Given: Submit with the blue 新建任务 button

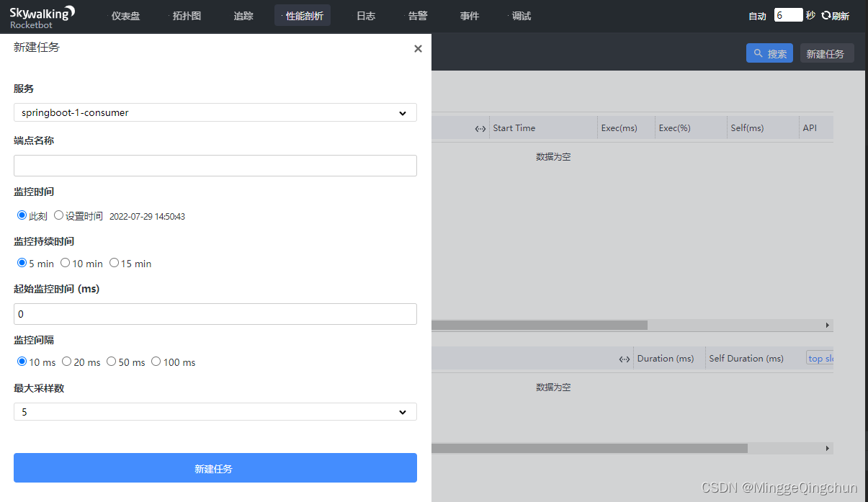Looking at the screenshot, I should coord(215,468).
